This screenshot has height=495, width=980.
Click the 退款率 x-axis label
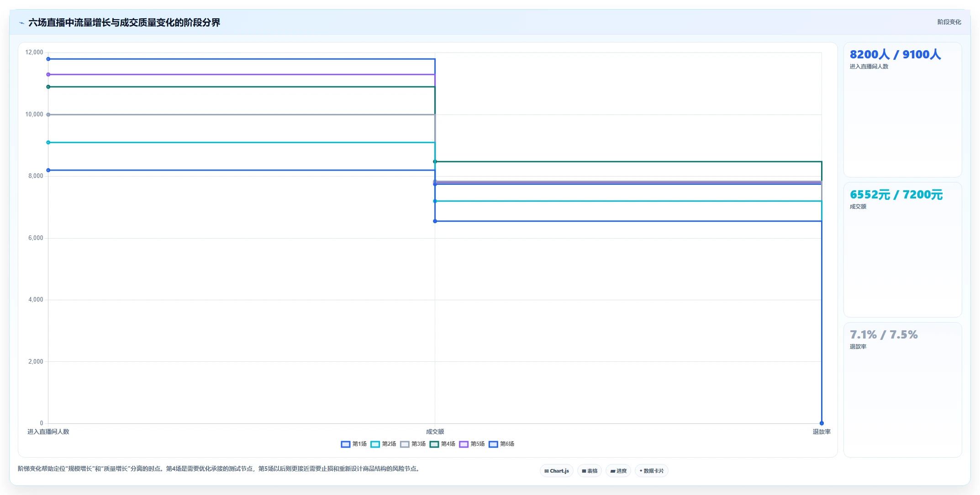click(x=822, y=432)
